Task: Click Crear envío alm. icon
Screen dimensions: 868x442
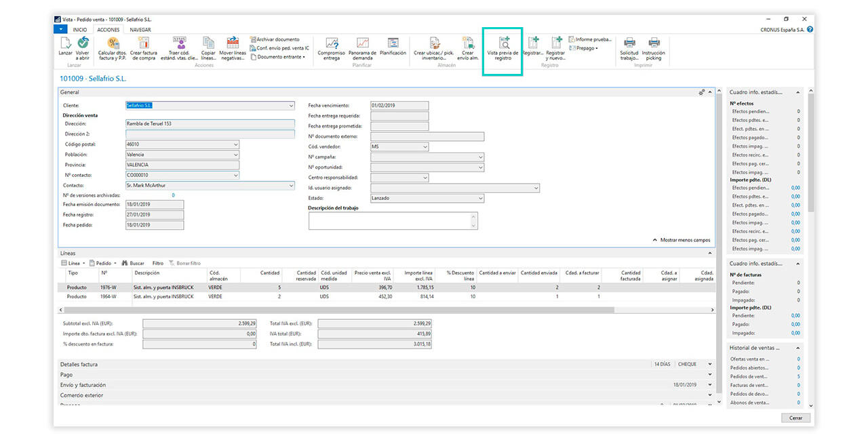Action: coord(468,43)
